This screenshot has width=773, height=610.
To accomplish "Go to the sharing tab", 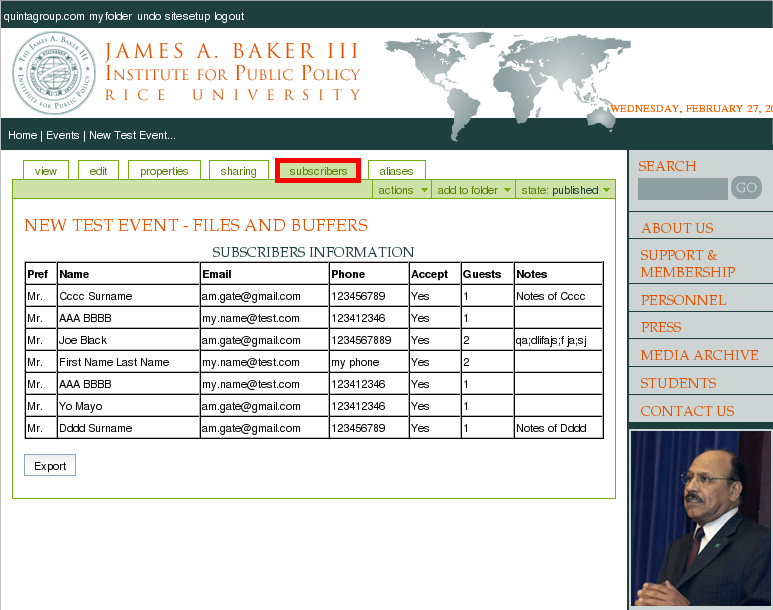I will coord(239,171).
